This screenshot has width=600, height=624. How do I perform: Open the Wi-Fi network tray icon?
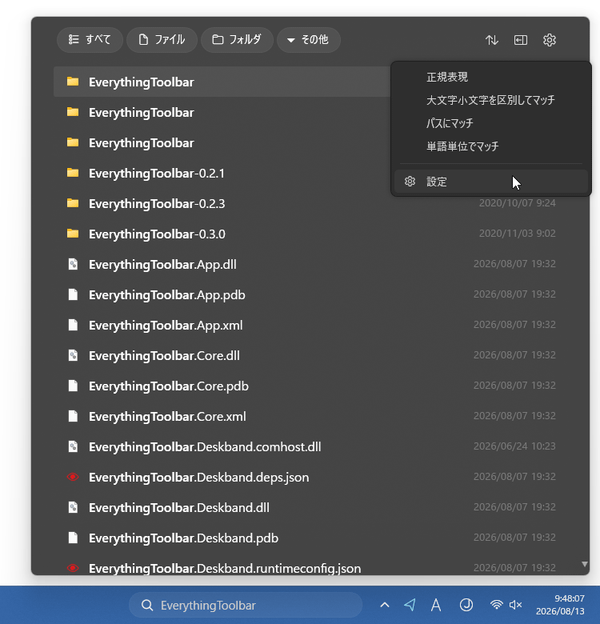pos(496,605)
